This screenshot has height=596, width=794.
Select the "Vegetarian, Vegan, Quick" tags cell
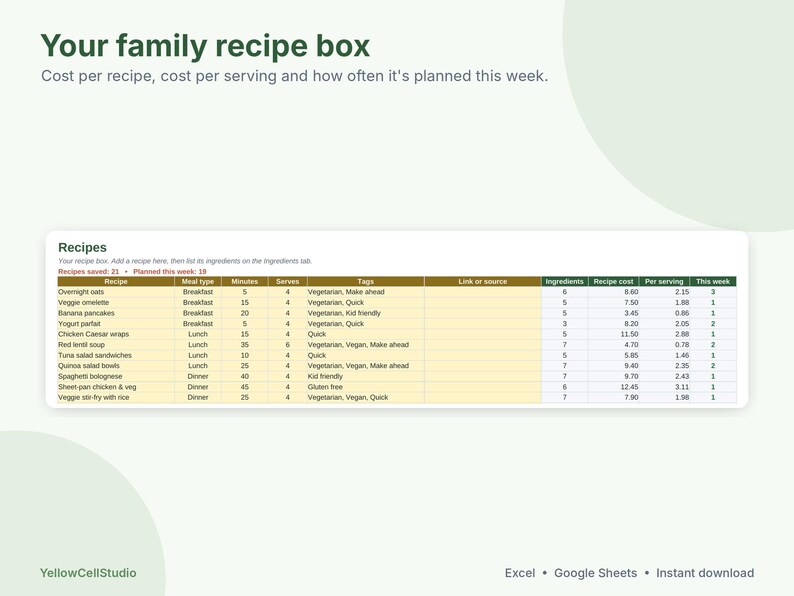(366, 398)
